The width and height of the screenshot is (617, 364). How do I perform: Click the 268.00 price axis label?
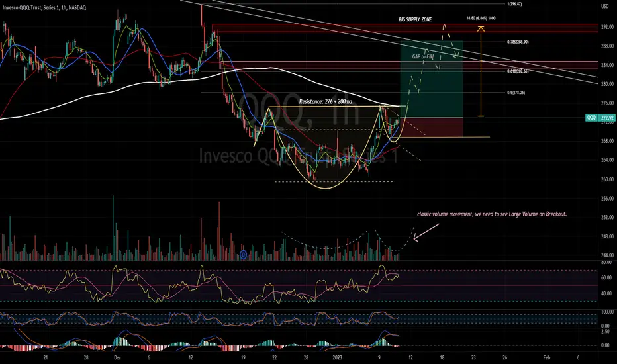[x=608, y=141]
